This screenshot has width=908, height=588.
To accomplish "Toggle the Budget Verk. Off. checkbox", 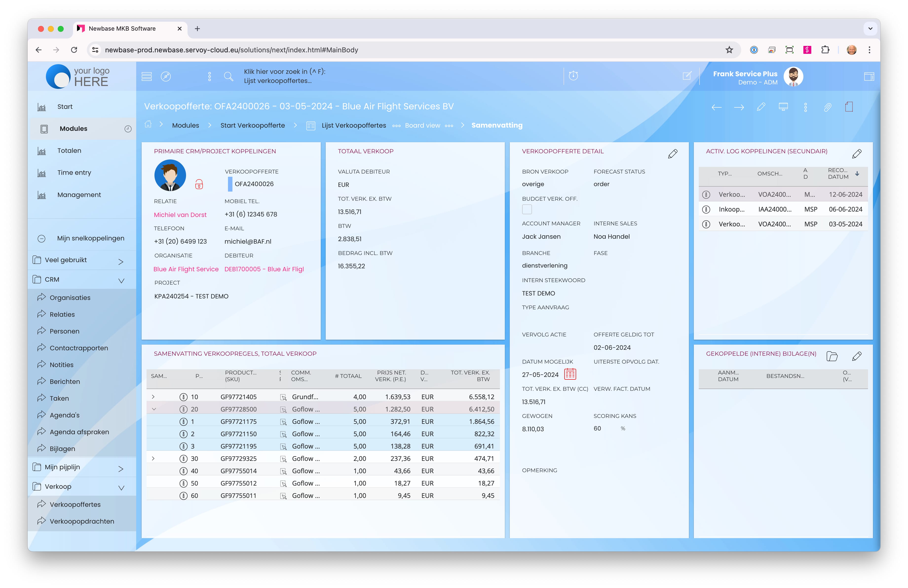I will coord(527,209).
